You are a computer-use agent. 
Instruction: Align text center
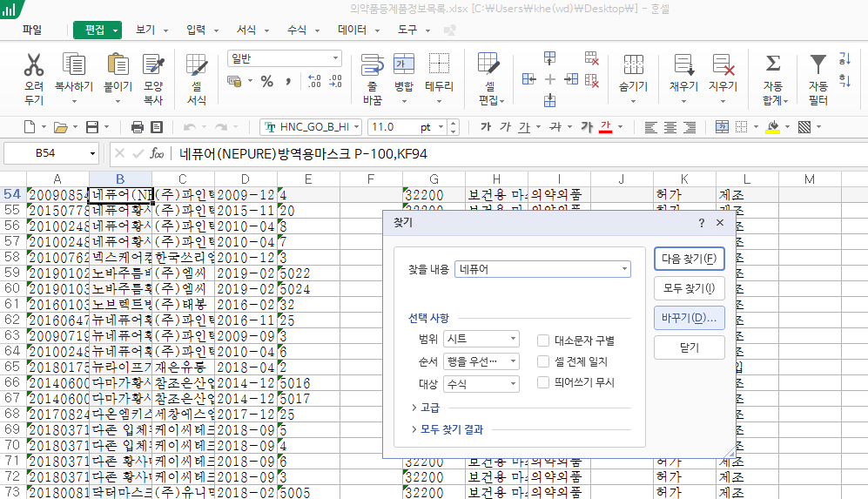(670, 127)
